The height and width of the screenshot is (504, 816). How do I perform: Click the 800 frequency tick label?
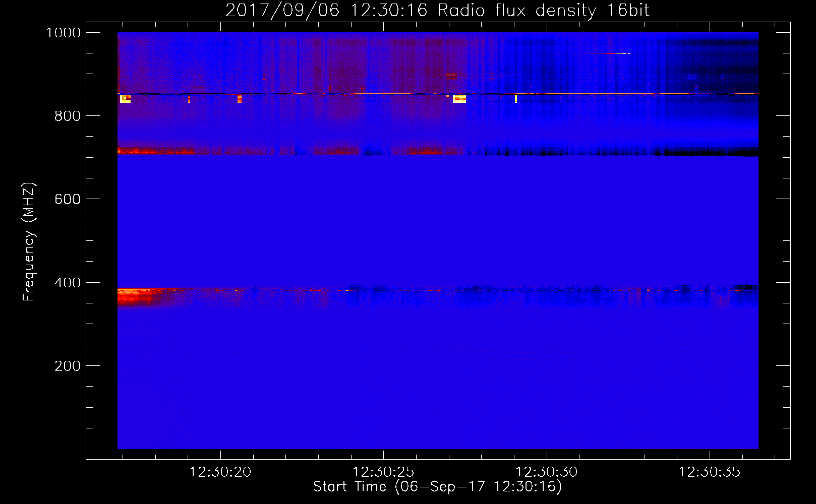[x=68, y=116]
